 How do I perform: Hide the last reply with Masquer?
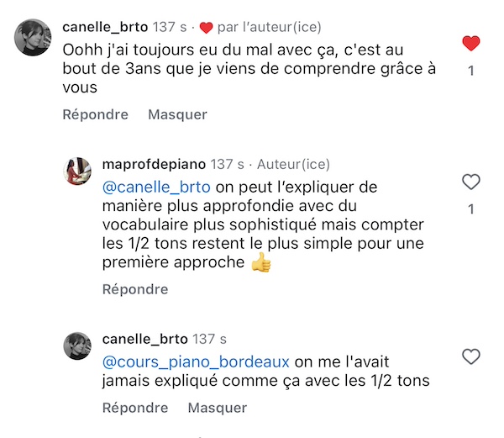click(218, 408)
